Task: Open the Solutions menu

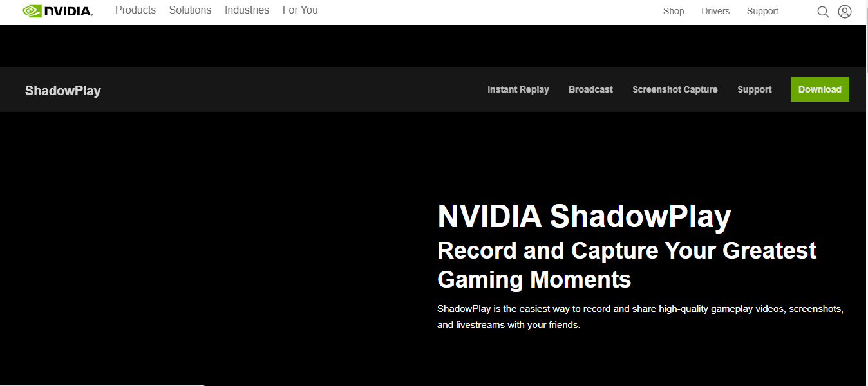Action: [190, 10]
